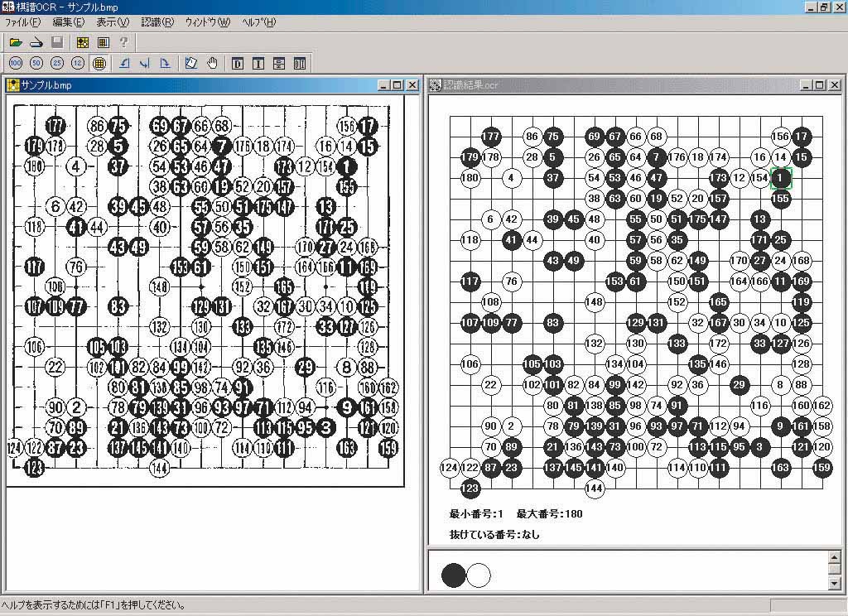848x616 pixels.
Task: Click the down arrow of lower pane scrollbar
Action: pyautogui.click(x=835, y=583)
